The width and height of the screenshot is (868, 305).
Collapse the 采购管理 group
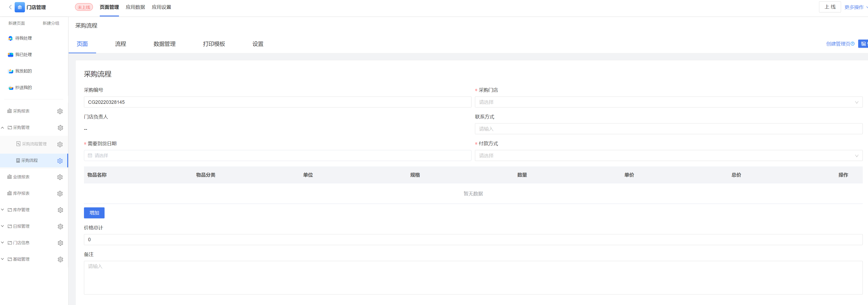pyautogui.click(x=3, y=128)
